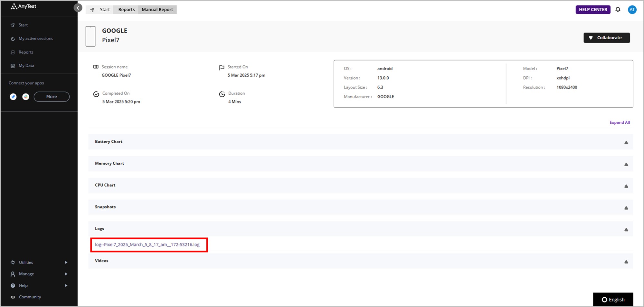Image resolution: width=644 pixels, height=307 pixels.
Task: Click the 13.0.0 version value
Action: pyautogui.click(x=383, y=78)
